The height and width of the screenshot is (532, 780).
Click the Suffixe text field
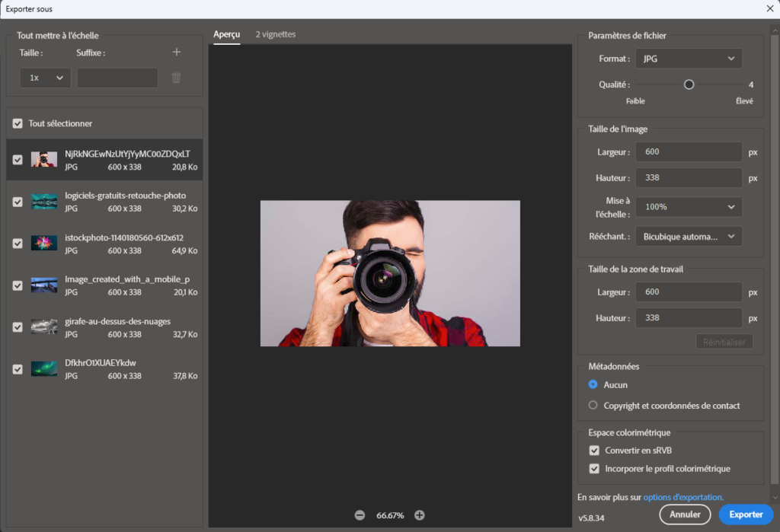[x=117, y=78]
